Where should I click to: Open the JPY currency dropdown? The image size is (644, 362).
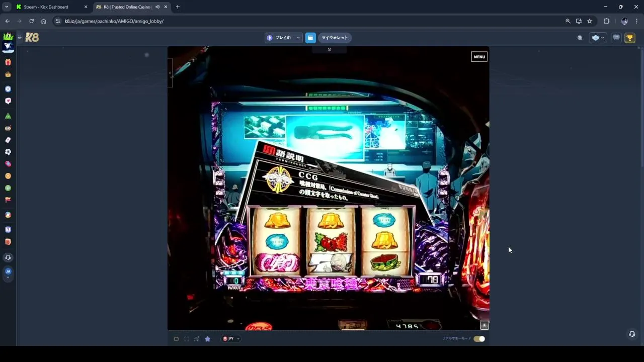[231, 339]
